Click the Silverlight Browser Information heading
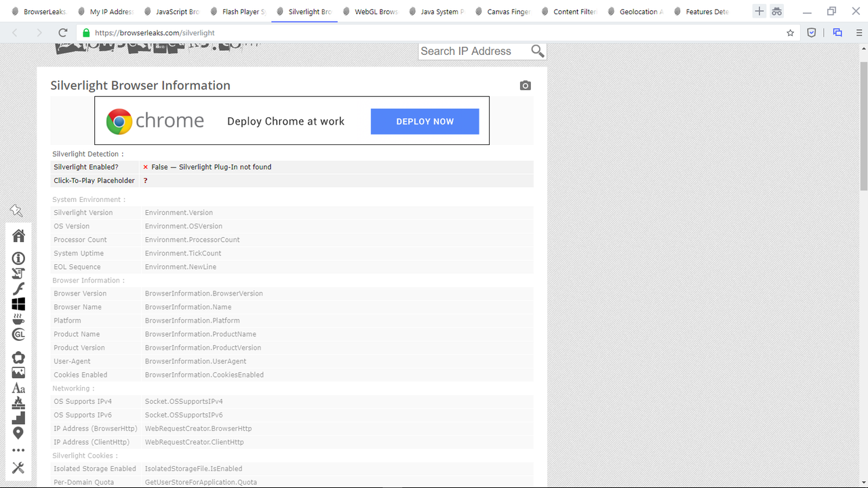The width and height of the screenshot is (868, 488). (x=140, y=85)
